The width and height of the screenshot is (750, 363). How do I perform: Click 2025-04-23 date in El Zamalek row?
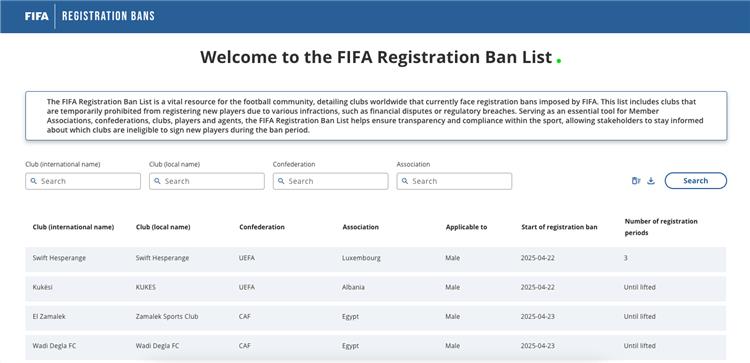(x=538, y=317)
